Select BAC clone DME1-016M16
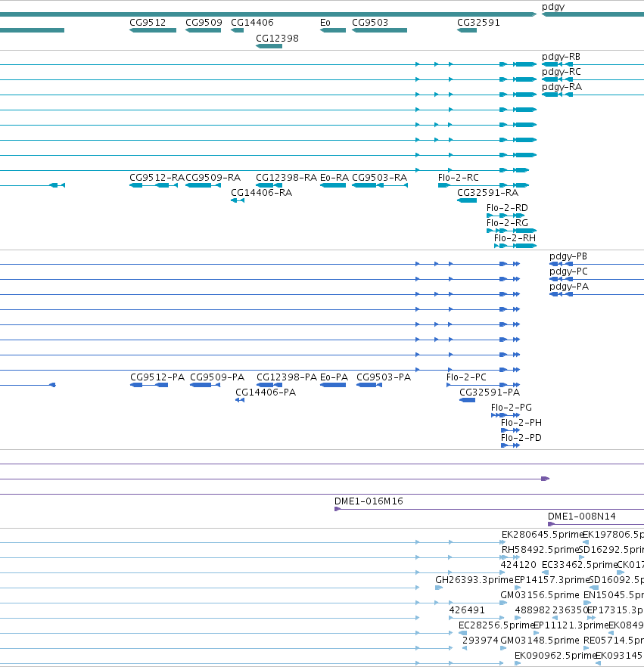Screen dimensions: 644x667 click(x=489, y=509)
